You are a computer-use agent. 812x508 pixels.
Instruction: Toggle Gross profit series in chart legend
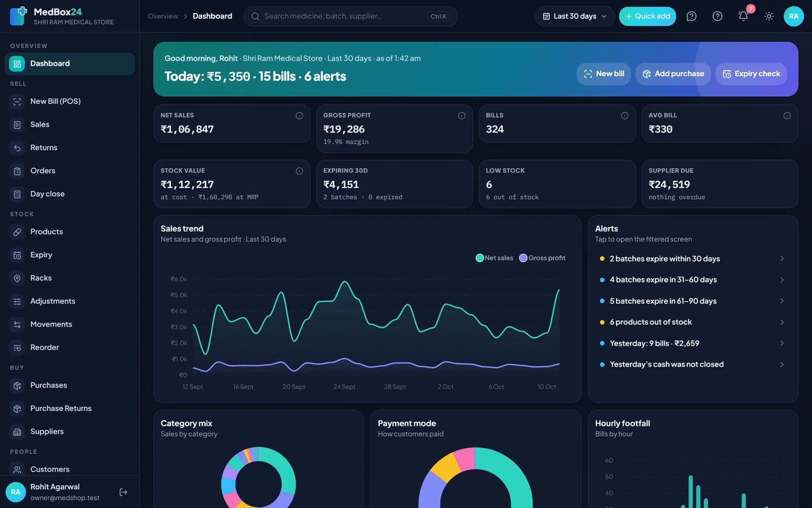click(542, 258)
